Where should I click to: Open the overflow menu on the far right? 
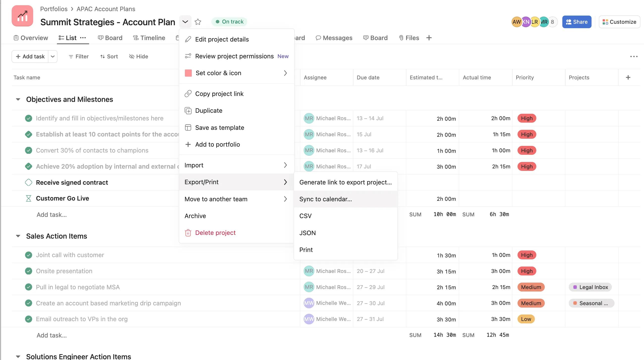tap(634, 56)
